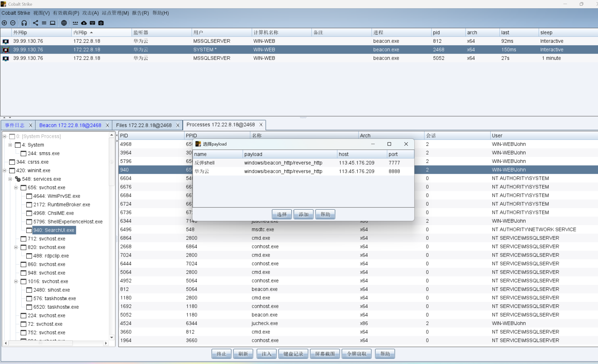Image resolution: width=598 pixels, height=364 pixels.
Task: Select the 华为云 listener row in payload dialog
Action: coord(303,171)
